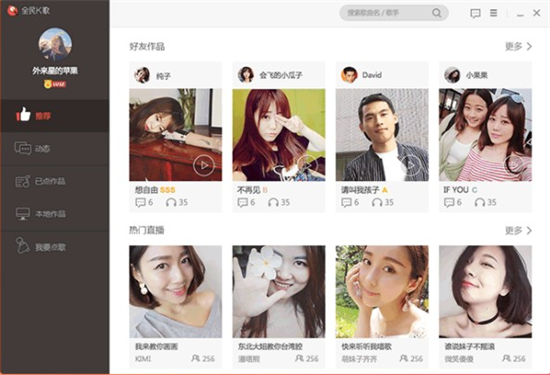Expand 更多 for 热门直播 section
Image resolution: width=550 pixels, height=375 pixels.
[518, 230]
